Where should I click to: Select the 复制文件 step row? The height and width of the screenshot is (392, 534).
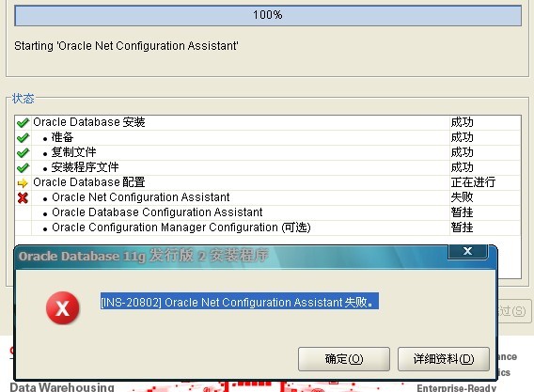point(268,152)
